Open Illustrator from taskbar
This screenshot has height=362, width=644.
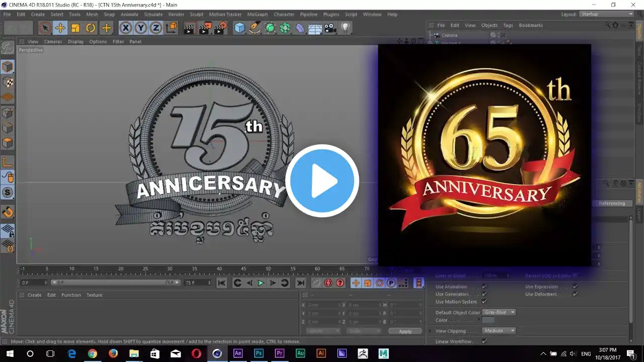[321, 353]
